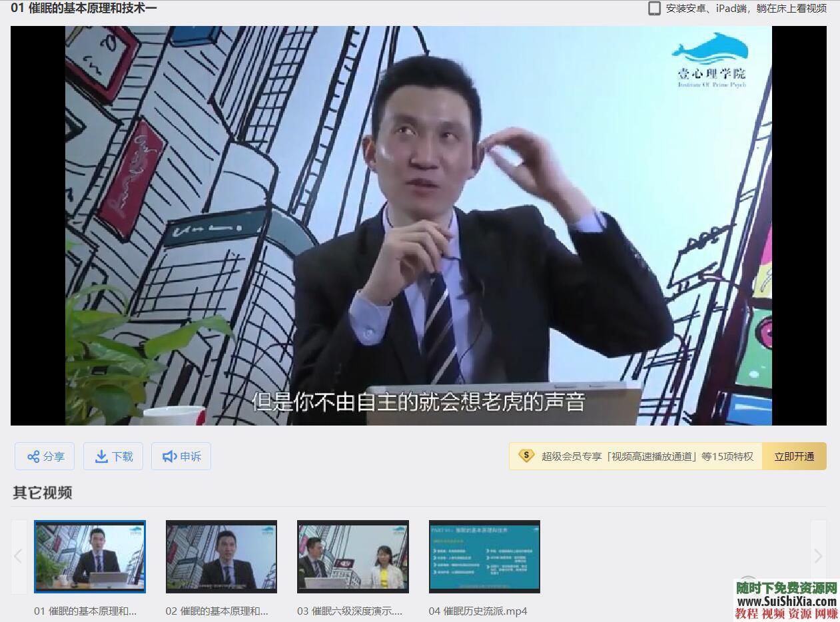Select the 下载 download button
Screen dimensions: 840x622
[x=113, y=456]
